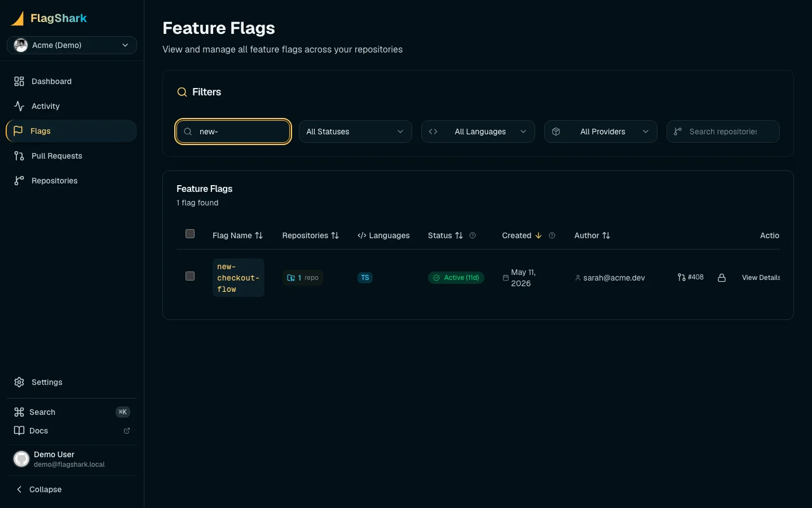Sort by Author column
Viewport: 812px width, 508px height.
[592, 235]
